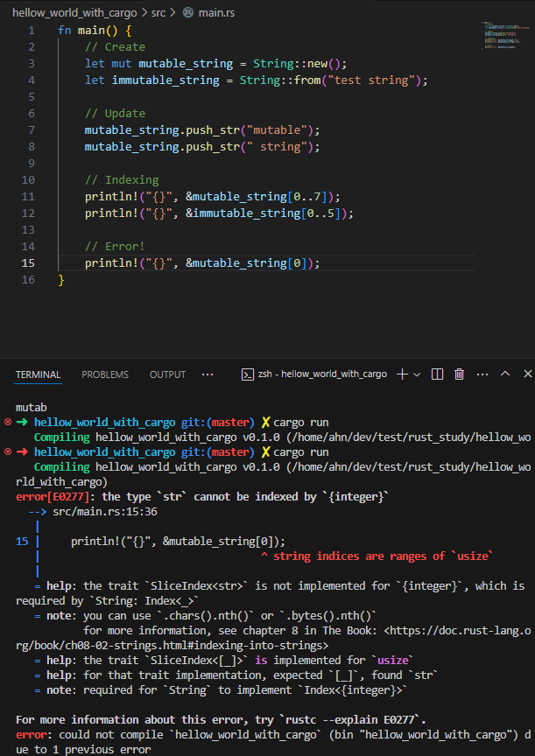Click the src breadcrumb folder
The image size is (535, 756).
(x=158, y=12)
